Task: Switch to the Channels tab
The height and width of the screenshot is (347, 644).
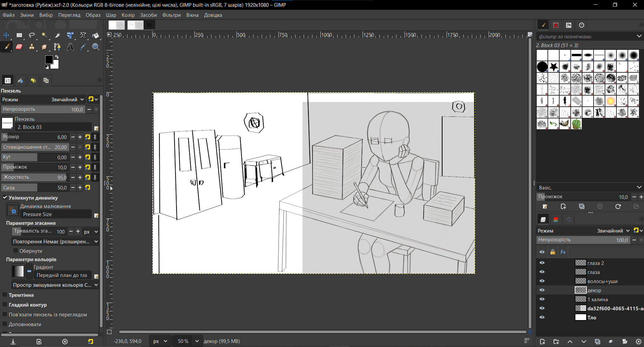Action: [556, 219]
